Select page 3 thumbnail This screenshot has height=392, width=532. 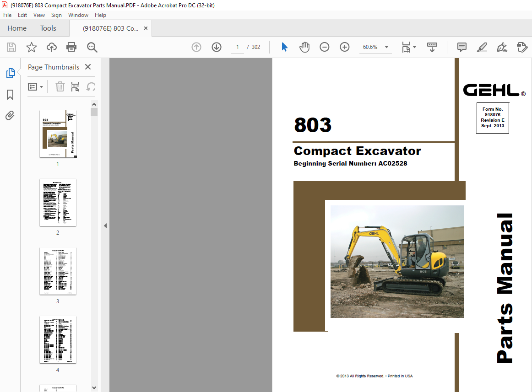58,271
